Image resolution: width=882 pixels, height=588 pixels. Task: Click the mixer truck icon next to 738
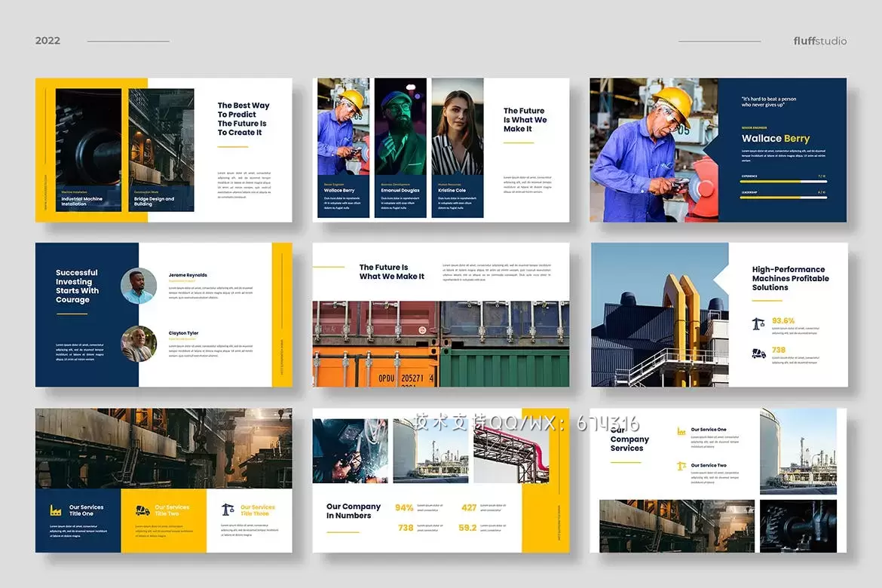(x=758, y=352)
